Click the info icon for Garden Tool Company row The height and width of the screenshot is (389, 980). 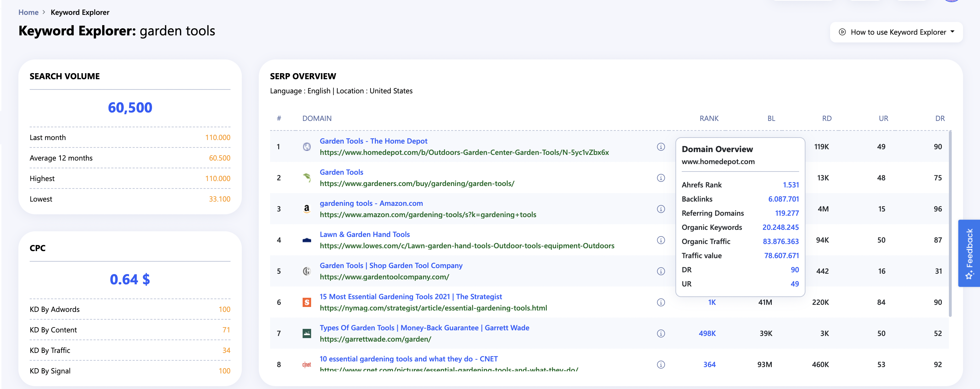pos(661,271)
